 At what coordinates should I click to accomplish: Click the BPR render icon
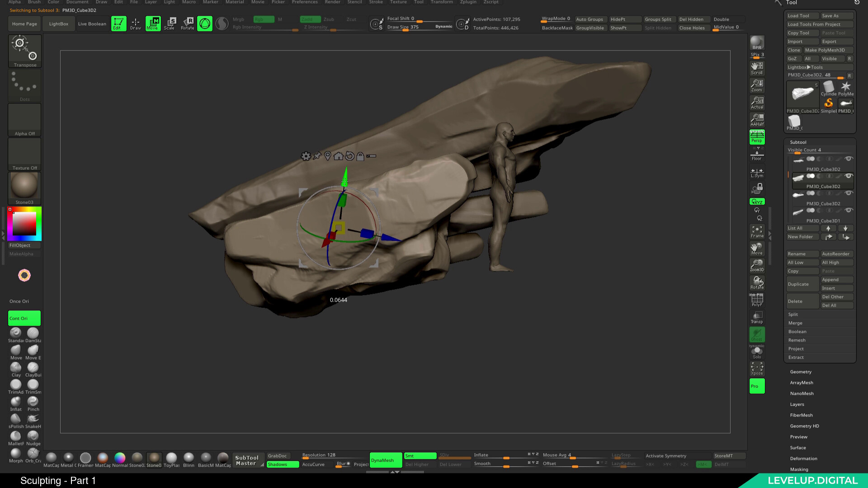pos(757,43)
